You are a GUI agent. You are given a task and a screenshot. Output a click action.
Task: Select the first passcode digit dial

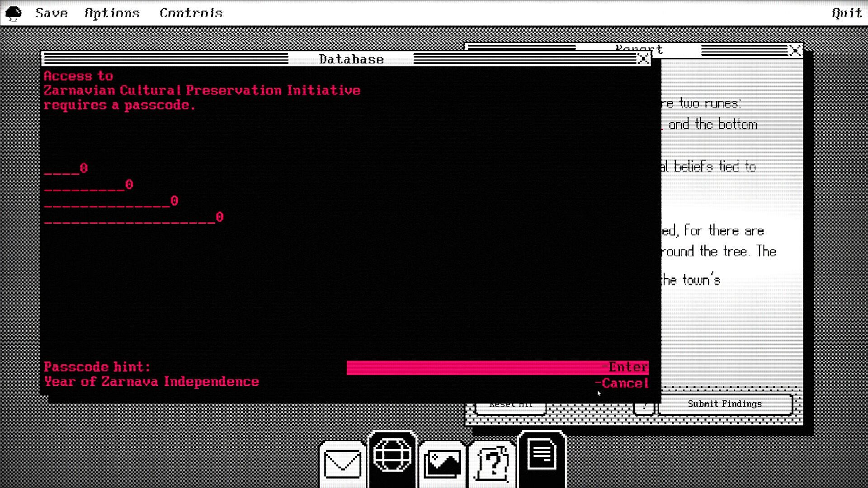point(84,168)
